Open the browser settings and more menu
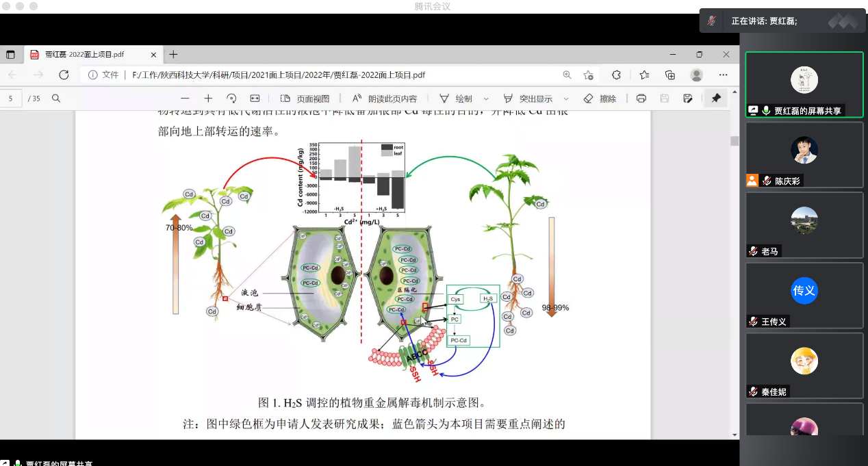The width and height of the screenshot is (868, 466). click(723, 75)
